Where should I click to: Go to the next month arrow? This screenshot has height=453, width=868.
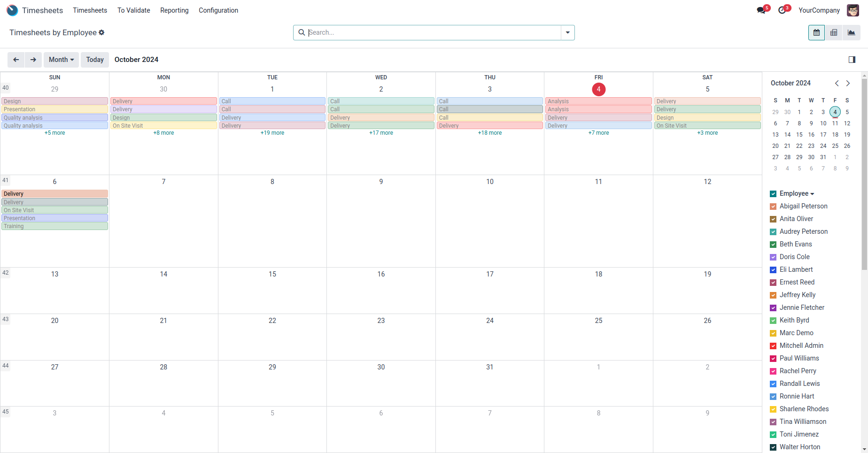[x=33, y=60]
